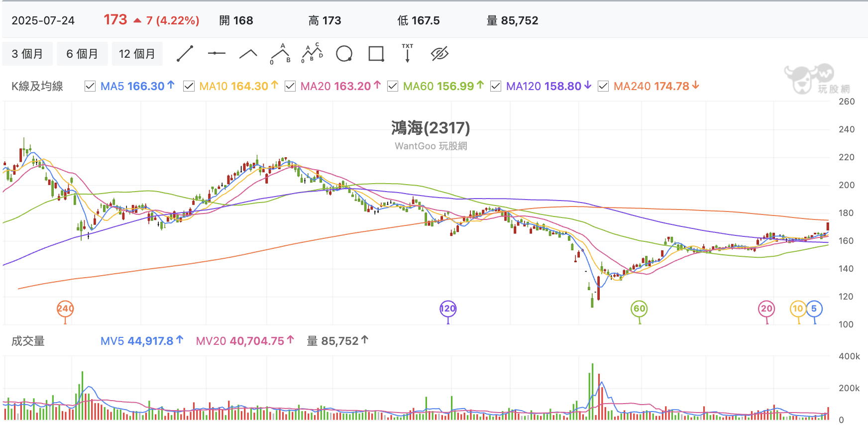868x425 pixels.
Task: Click the 鴻海(2317) chart title
Action: (x=431, y=128)
